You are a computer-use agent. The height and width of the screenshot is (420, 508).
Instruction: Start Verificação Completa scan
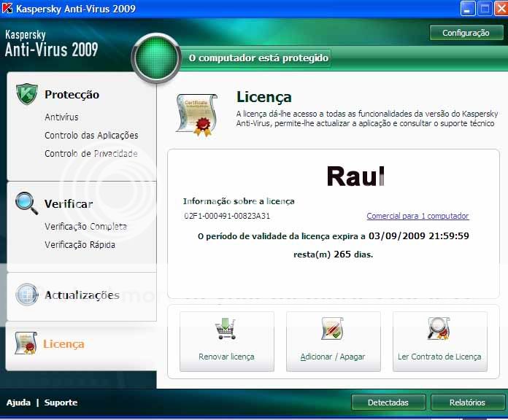[x=85, y=227]
